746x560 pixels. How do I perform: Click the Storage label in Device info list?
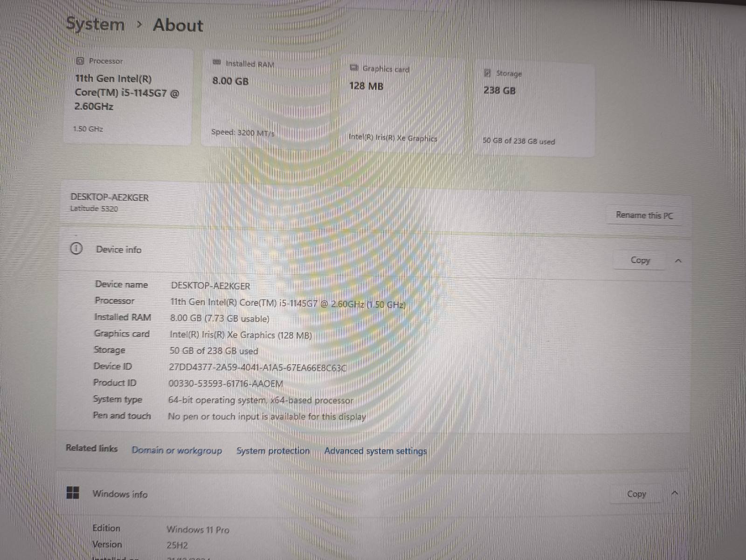110,350
